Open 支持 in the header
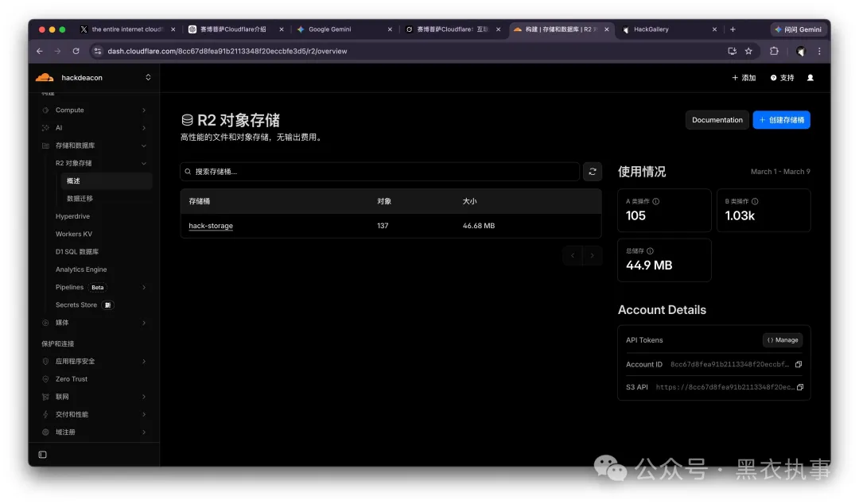The width and height of the screenshot is (859, 504). click(x=783, y=78)
